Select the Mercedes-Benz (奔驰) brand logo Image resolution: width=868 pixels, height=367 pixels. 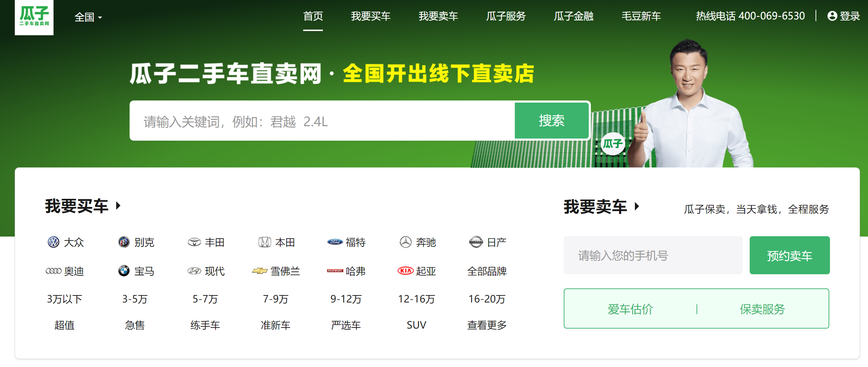click(x=406, y=242)
